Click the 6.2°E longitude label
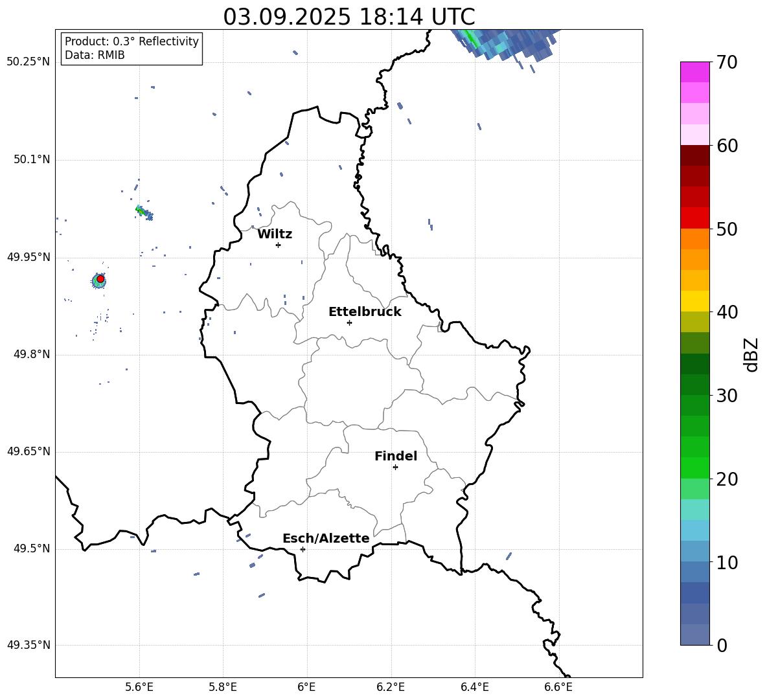 (391, 687)
